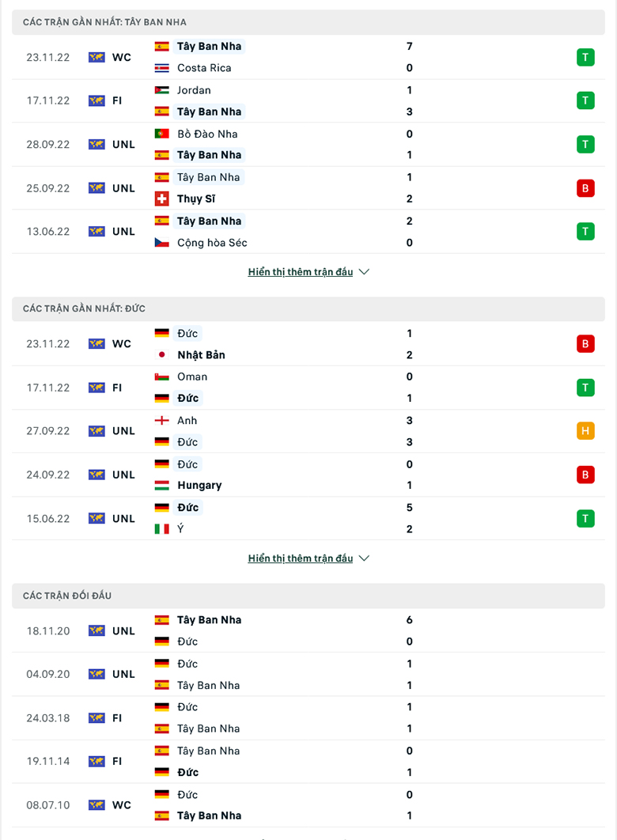This screenshot has height=840, width=617.
Task: Click the Portugal flag next to Bồ Đào Nha
Action: point(161,134)
